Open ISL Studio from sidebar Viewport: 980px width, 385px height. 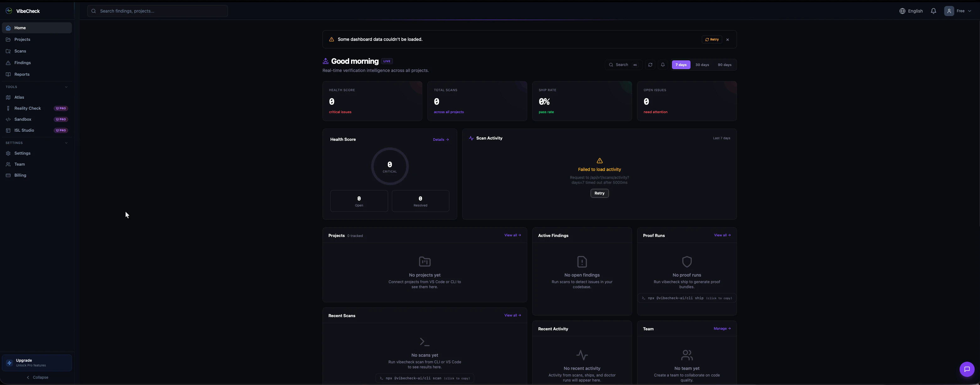[24, 130]
